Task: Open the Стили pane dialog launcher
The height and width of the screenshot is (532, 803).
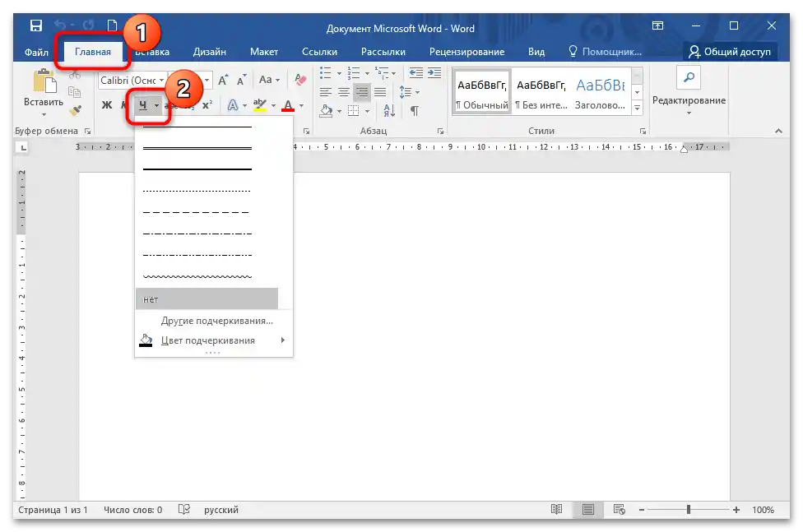Action: tap(643, 132)
